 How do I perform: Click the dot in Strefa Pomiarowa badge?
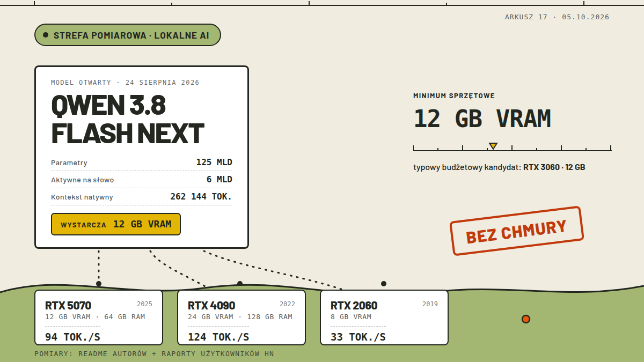46,35
